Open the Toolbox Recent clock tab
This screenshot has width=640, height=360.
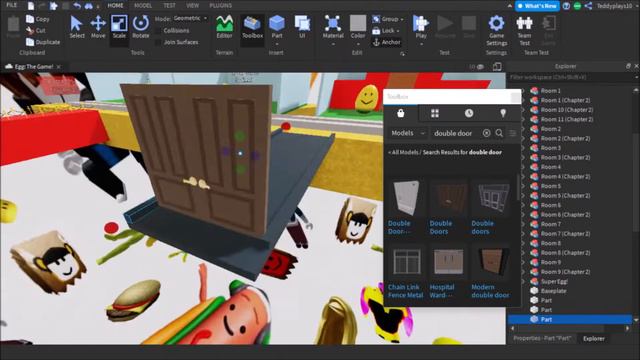click(x=469, y=113)
